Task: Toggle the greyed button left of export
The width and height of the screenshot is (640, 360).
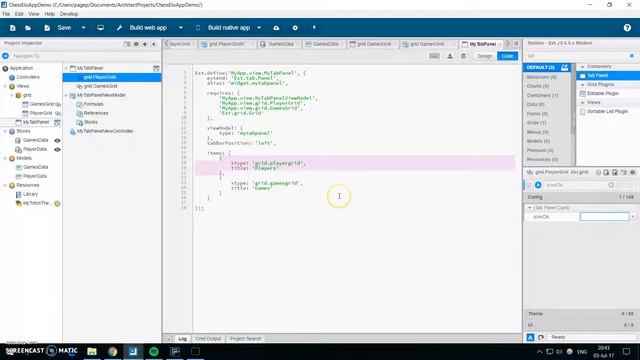Action: click(435, 56)
